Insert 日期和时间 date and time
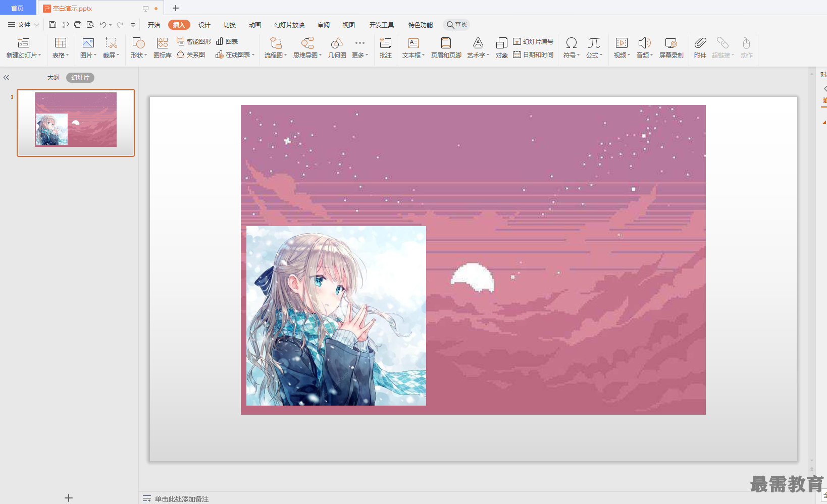The height and width of the screenshot is (504, 827). click(533, 54)
